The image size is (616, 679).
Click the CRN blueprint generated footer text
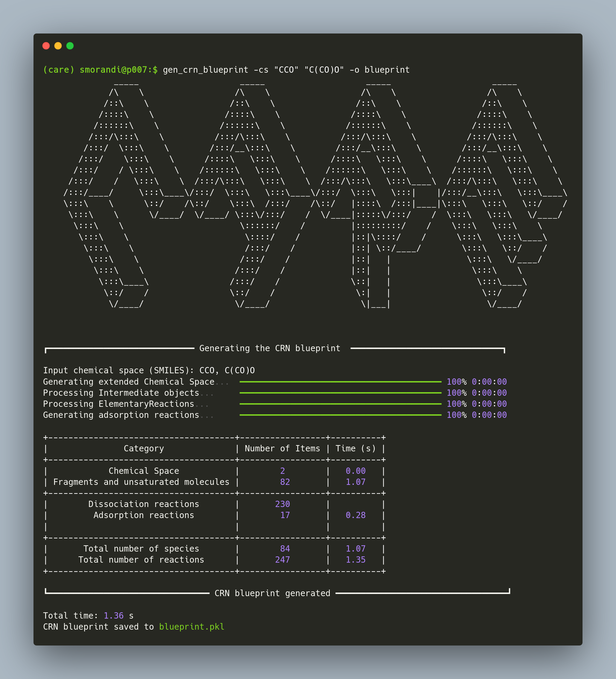[x=272, y=593]
